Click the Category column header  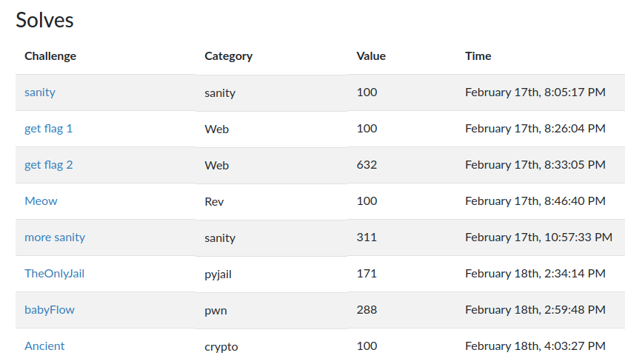(229, 56)
